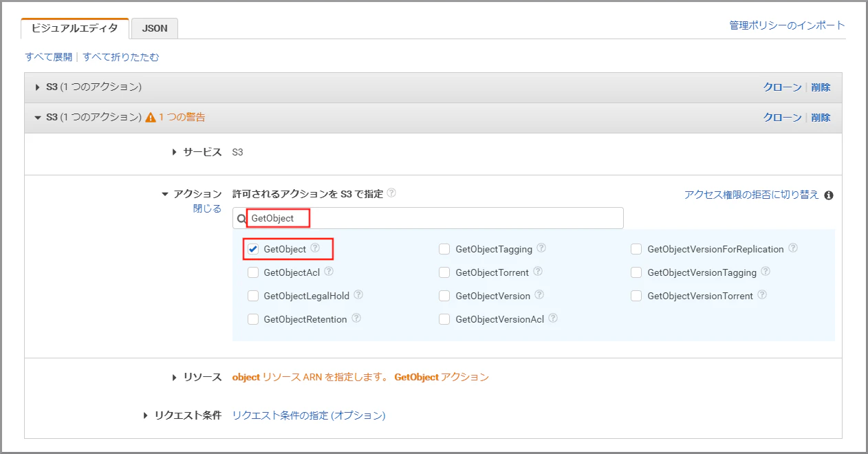This screenshot has width=868, height=454.
Task: Switch to the JSON tab
Action: (155, 28)
